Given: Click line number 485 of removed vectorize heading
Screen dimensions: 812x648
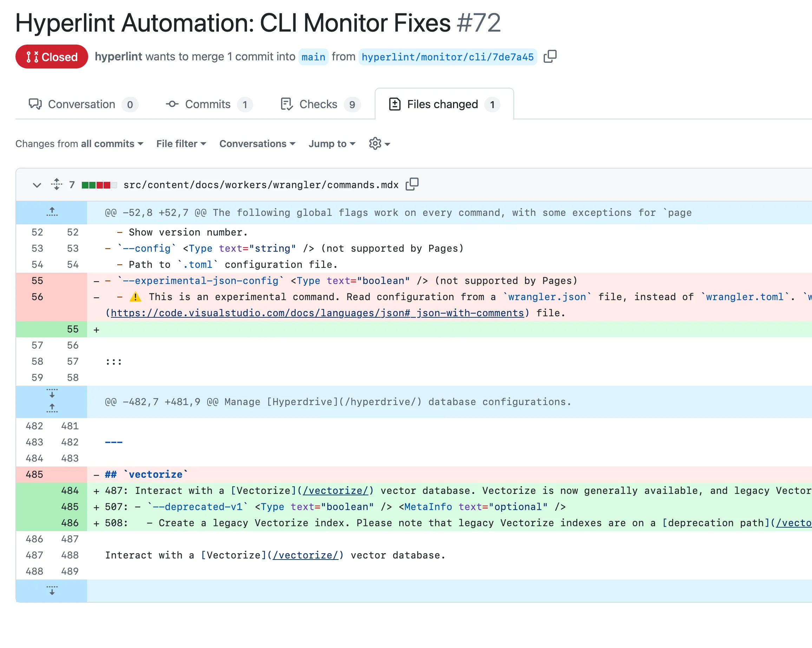Looking at the screenshot, I should click(x=34, y=475).
